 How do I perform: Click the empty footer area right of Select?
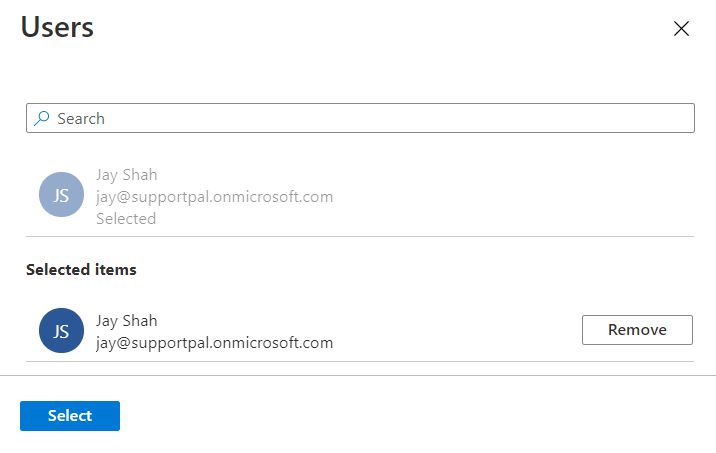(x=400, y=416)
